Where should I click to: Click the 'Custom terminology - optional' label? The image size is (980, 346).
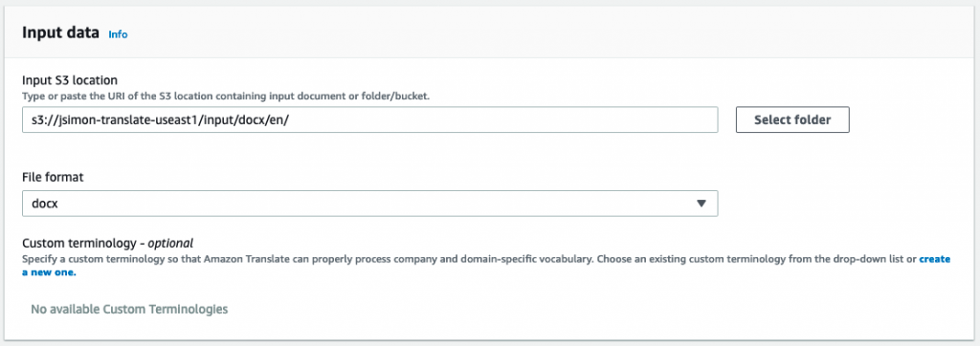pyautogui.click(x=107, y=243)
